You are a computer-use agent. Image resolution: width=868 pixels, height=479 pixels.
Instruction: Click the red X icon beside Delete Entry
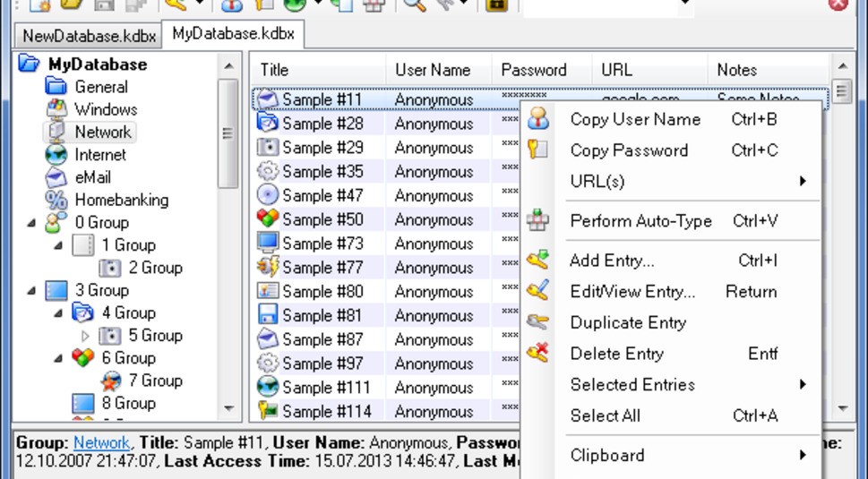point(537,353)
